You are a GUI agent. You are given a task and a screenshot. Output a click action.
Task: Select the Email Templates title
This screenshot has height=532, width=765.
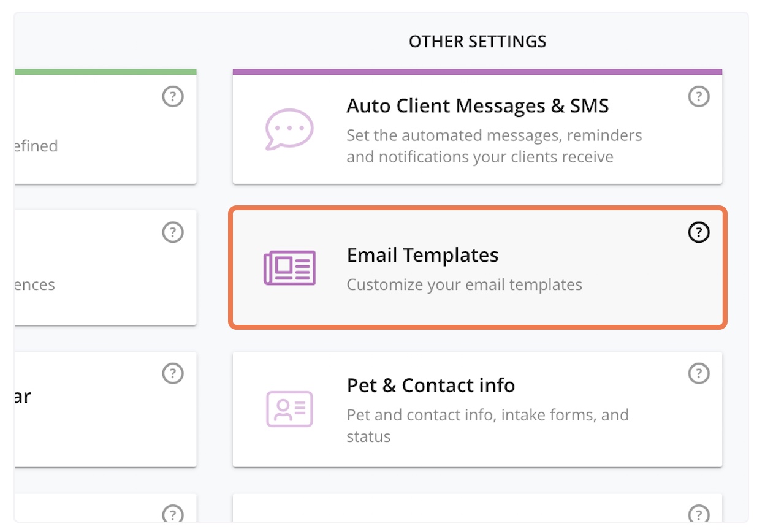tap(422, 255)
